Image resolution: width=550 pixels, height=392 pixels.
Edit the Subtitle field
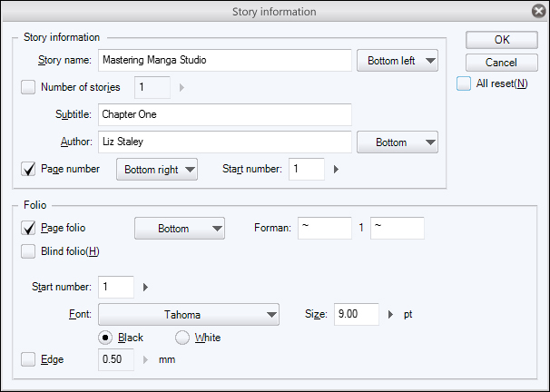[225, 114]
